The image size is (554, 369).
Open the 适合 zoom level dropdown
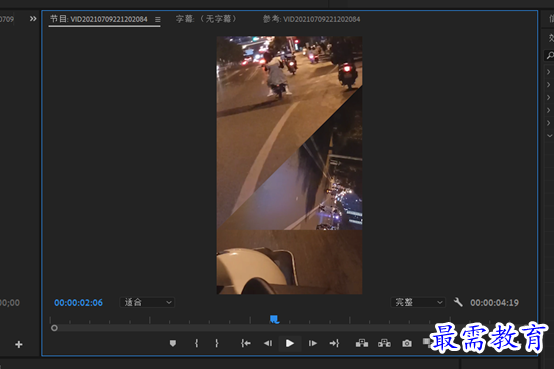pyautogui.click(x=147, y=303)
